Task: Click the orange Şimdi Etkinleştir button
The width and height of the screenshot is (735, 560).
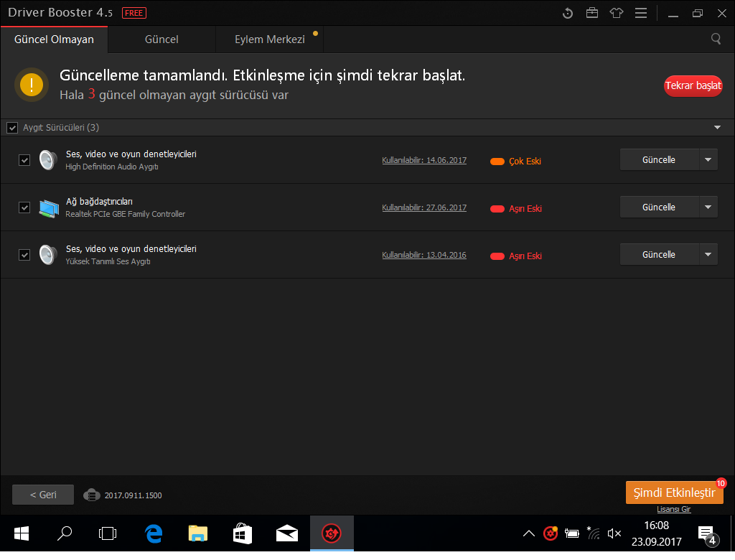Action: 674,493
